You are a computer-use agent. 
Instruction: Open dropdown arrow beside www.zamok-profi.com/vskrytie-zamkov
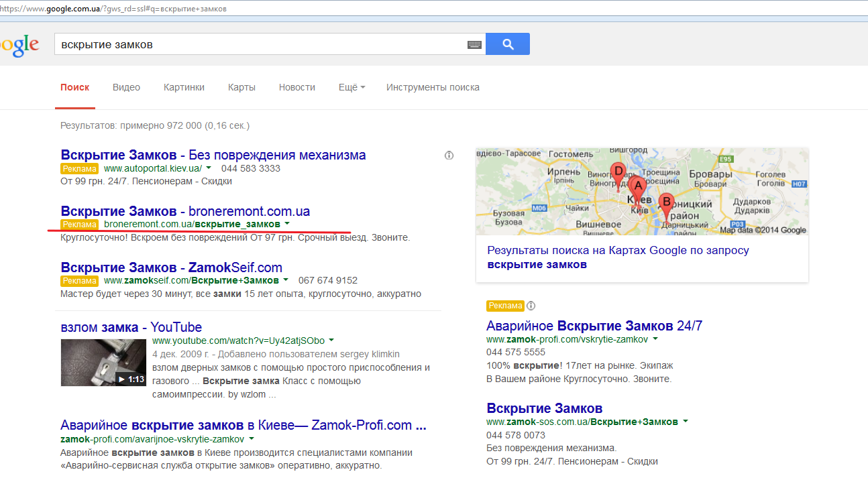point(655,339)
